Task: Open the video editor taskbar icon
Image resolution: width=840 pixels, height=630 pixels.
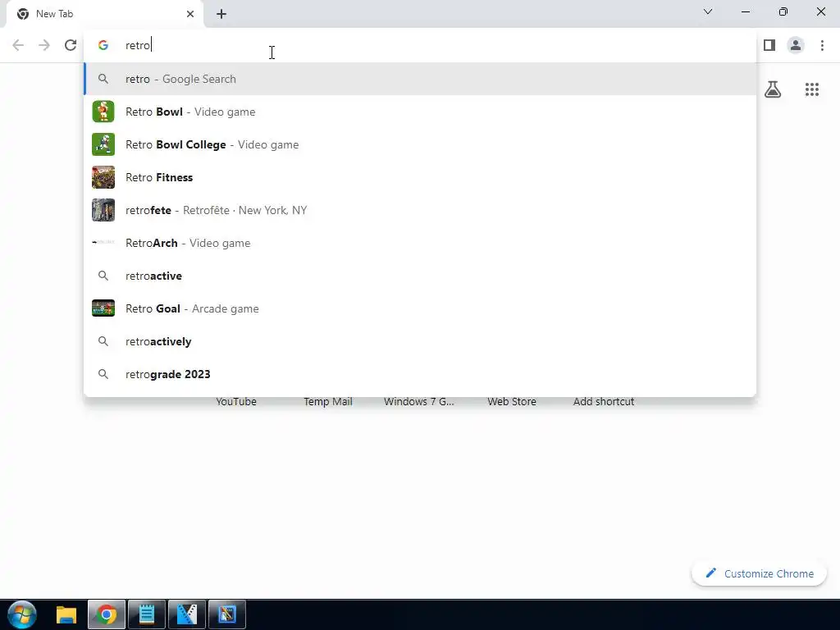Action: click(186, 614)
